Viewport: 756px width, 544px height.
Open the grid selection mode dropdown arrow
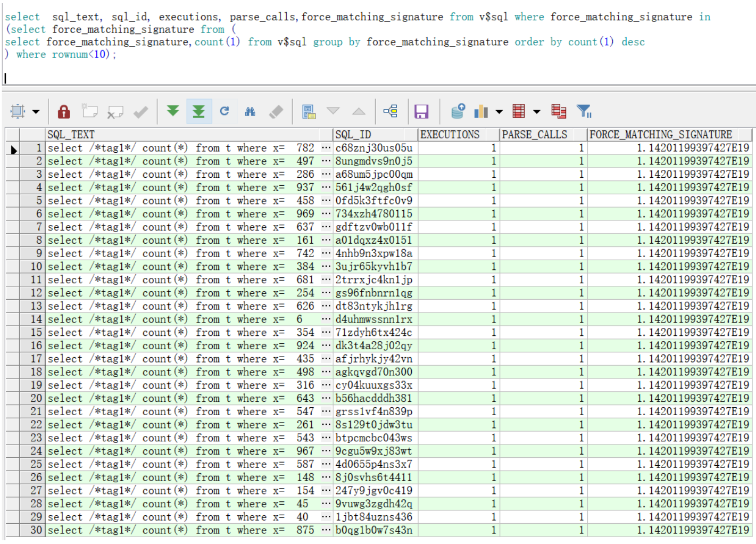click(36, 112)
